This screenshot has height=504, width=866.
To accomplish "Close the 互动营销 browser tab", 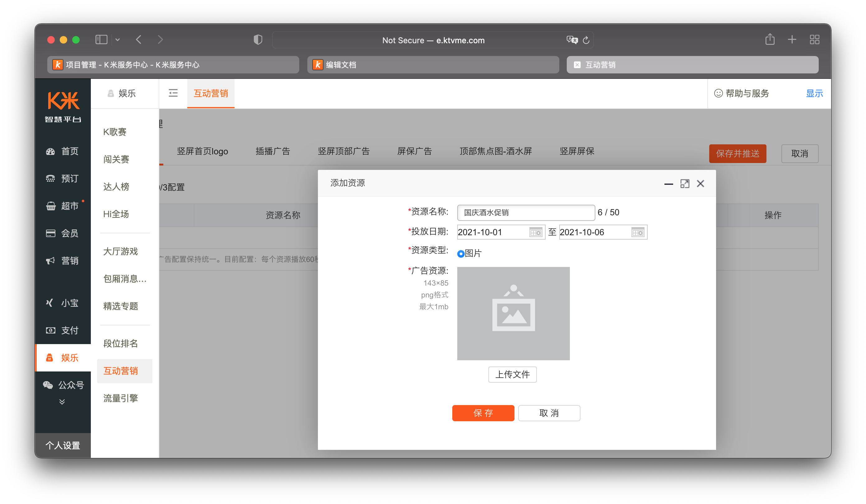I will (577, 65).
